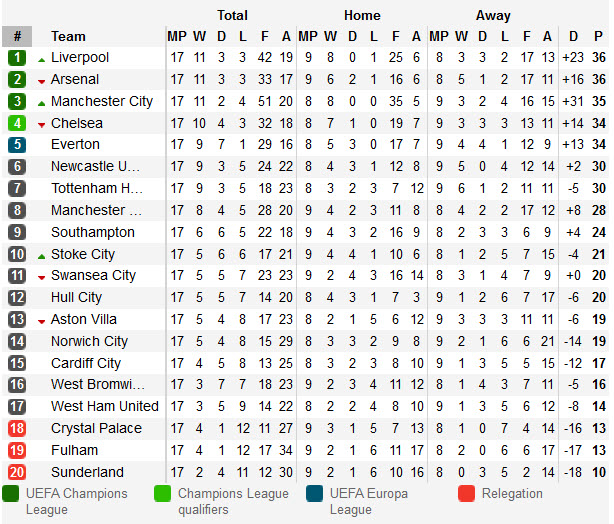Click the green up arrow beside Liverpool
The height and width of the screenshot is (524, 614).
pos(41,58)
